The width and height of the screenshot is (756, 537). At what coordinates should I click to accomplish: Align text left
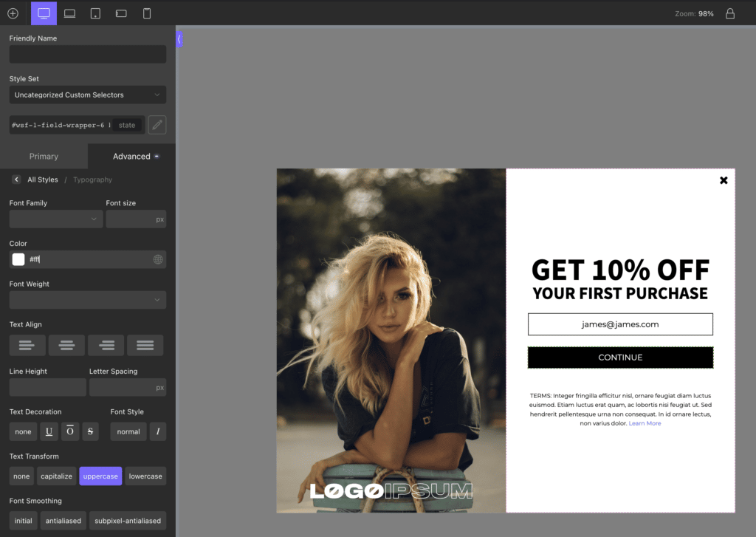tap(27, 346)
